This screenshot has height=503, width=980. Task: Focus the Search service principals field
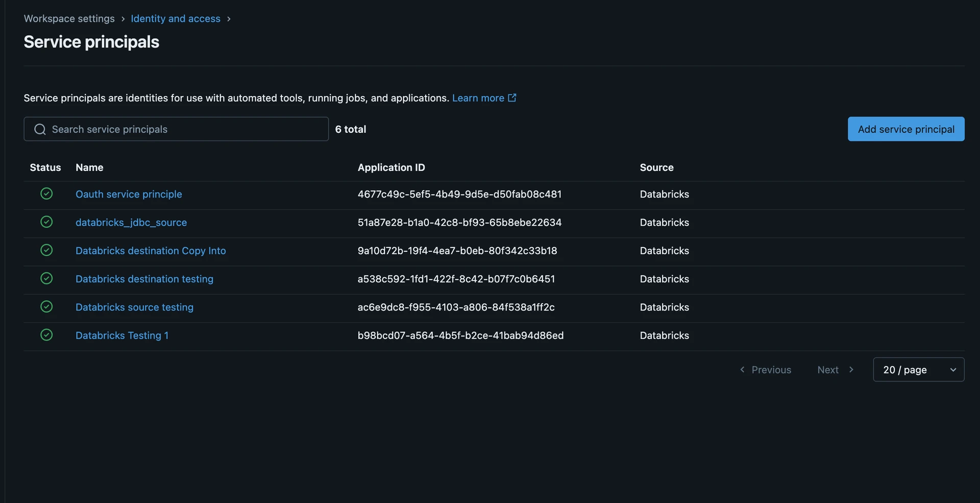pyautogui.click(x=176, y=129)
